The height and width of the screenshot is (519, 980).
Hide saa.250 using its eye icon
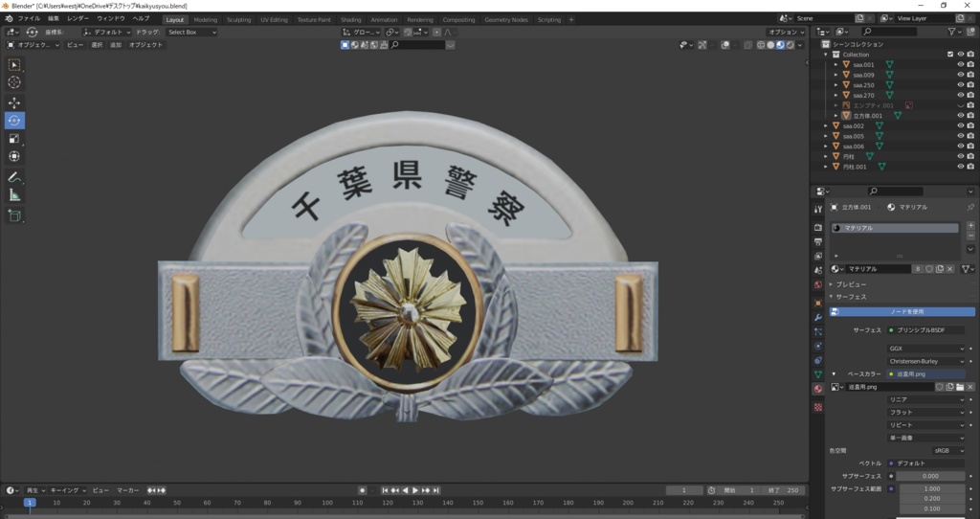(961, 85)
